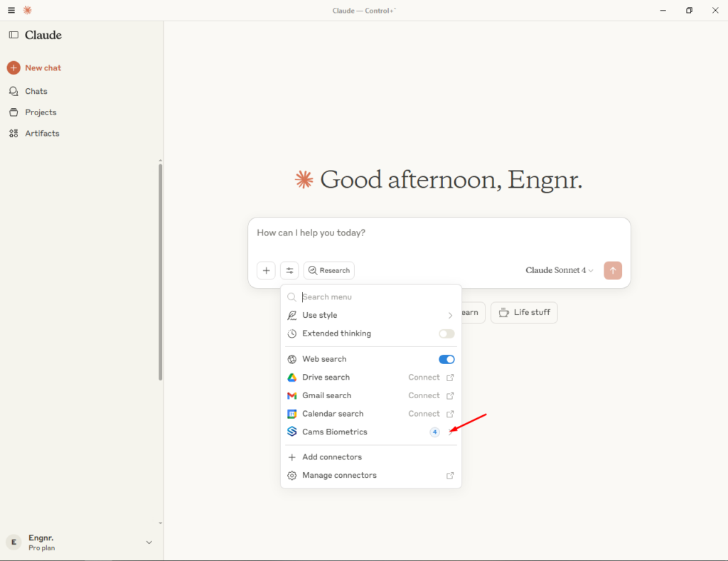
Task: Click external link icon for Calendar search
Action: pyautogui.click(x=450, y=414)
